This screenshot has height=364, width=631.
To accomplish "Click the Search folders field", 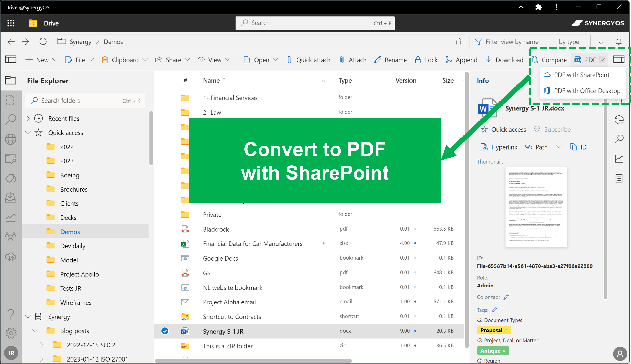I will click(x=85, y=101).
